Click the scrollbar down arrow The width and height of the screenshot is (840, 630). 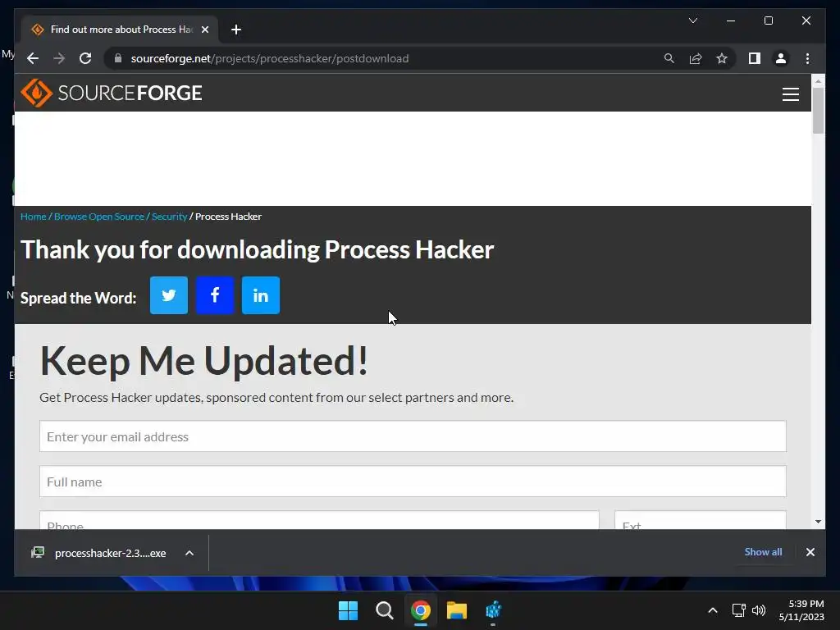point(818,521)
